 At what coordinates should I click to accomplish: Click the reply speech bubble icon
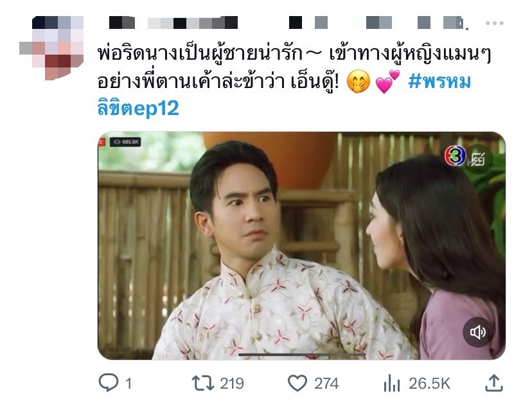108,382
